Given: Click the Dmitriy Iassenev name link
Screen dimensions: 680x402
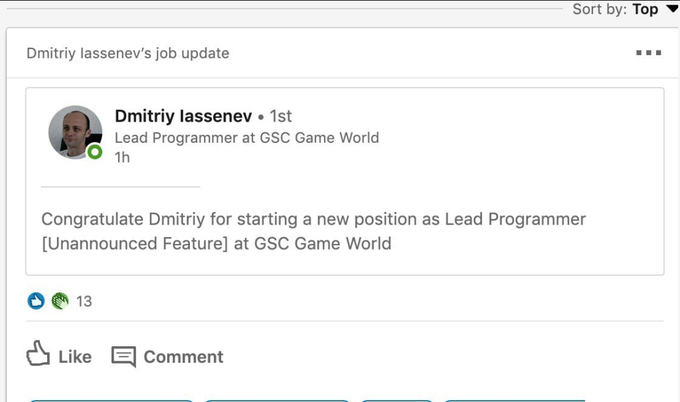Looking at the screenshot, I should click(183, 116).
